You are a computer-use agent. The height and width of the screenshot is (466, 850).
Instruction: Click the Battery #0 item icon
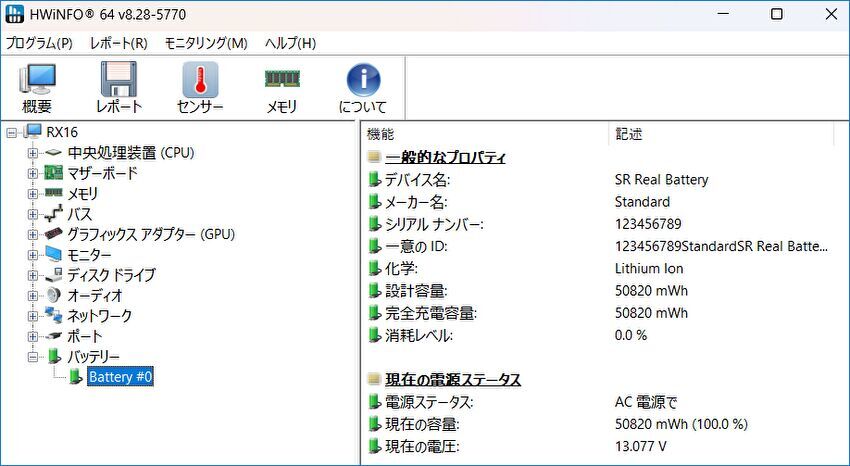(76, 377)
